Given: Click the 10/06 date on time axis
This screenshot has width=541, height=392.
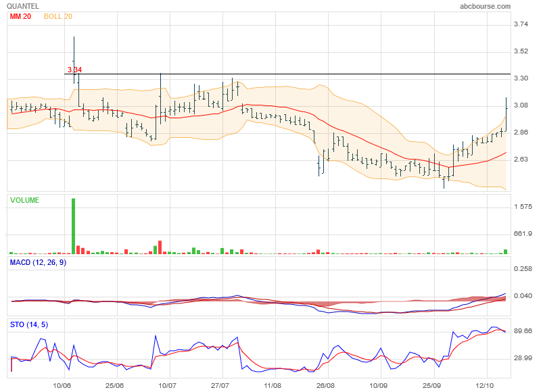Looking at the screenshot, I should coord(62,385).
